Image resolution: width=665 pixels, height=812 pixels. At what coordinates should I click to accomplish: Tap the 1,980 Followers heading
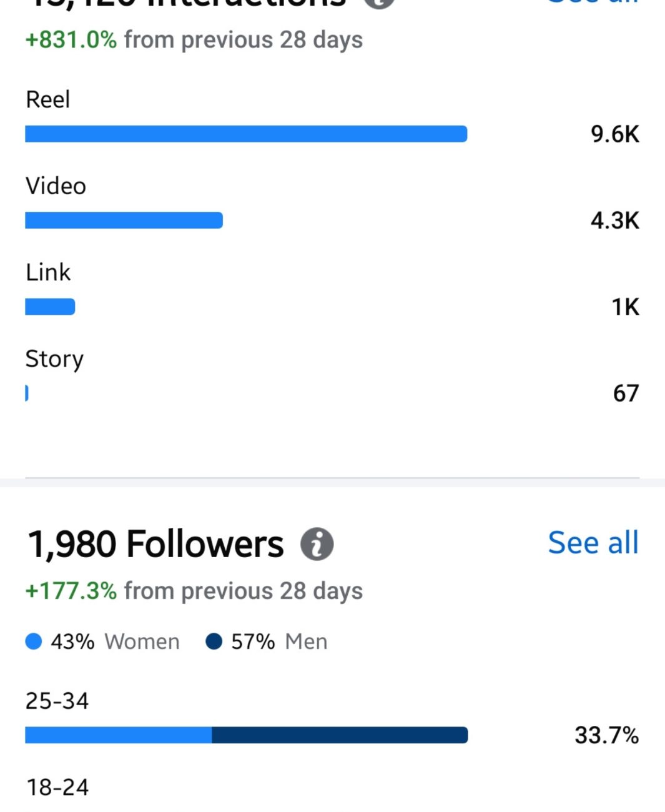click(x=155, y=544)
